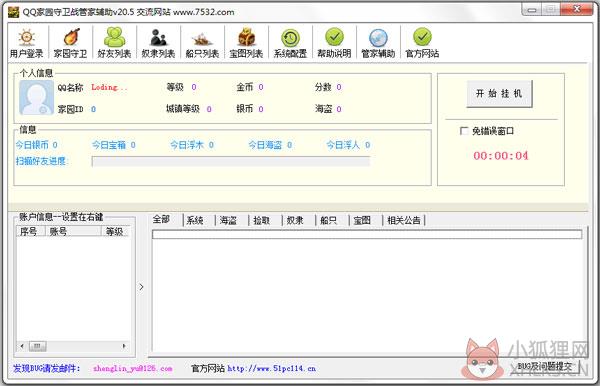Click the 家园守卫 toolbar icon
Screen dimensions: 600x386
(x=70, y=43)
